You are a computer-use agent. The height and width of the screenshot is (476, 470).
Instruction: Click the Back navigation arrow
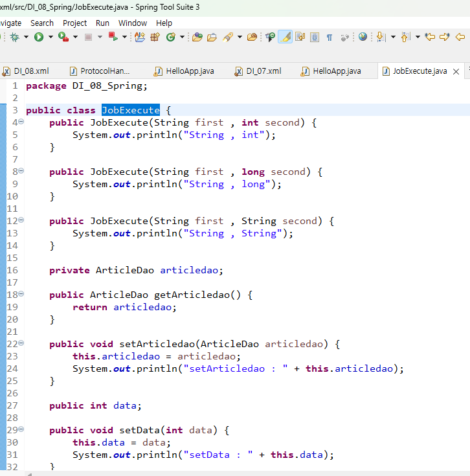460,37
